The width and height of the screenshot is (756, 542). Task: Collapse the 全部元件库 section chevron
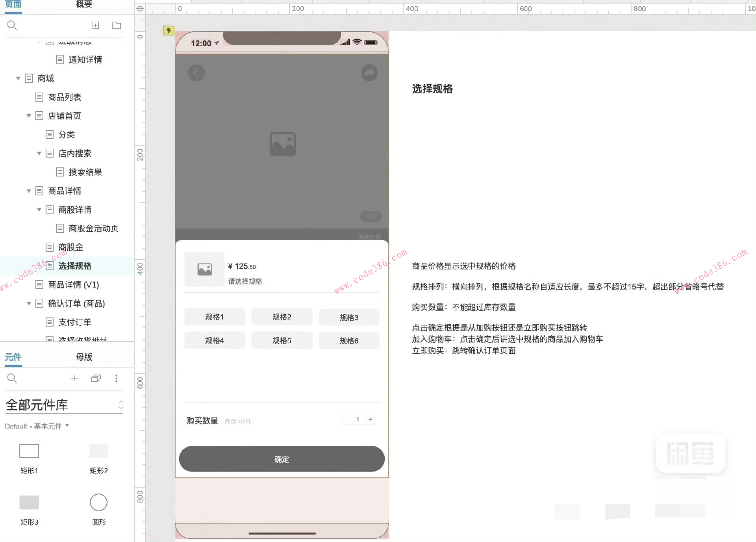121,405
